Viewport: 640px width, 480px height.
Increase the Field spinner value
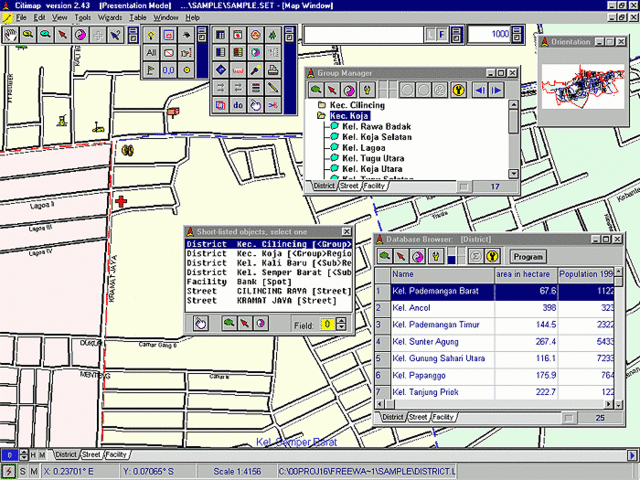click(x=342, y=320)
